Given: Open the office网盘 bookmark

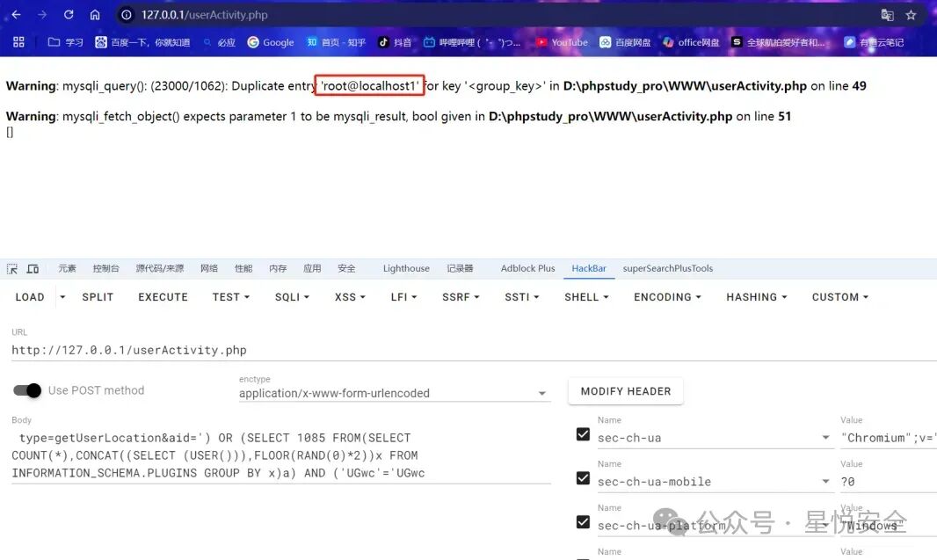Looking at the screenshot, I should coord(691,42).
